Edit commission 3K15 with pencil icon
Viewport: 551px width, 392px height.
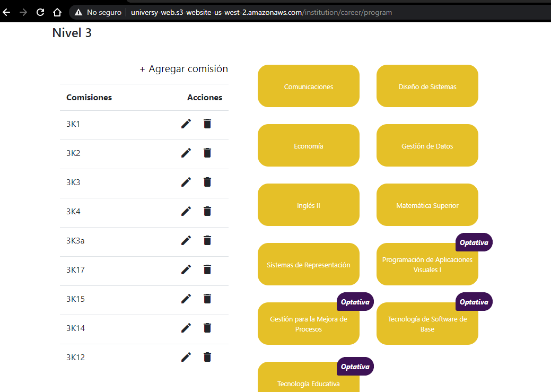pos(186,299)
